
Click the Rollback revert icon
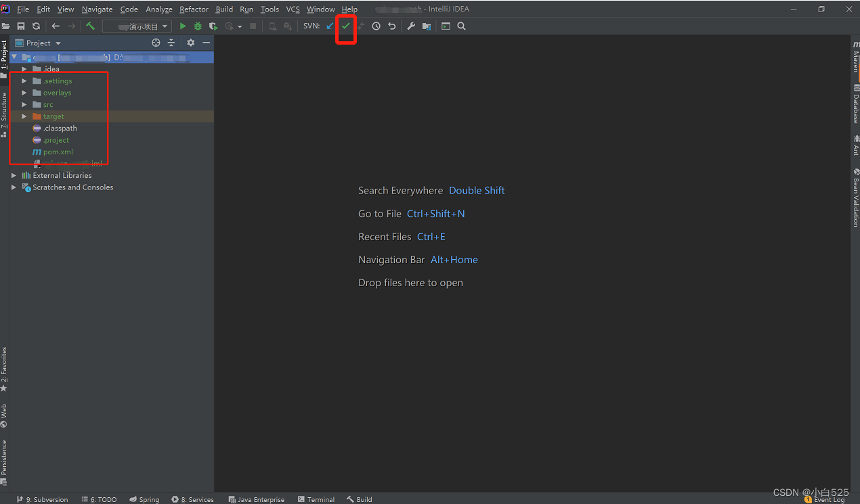(391, 26)
